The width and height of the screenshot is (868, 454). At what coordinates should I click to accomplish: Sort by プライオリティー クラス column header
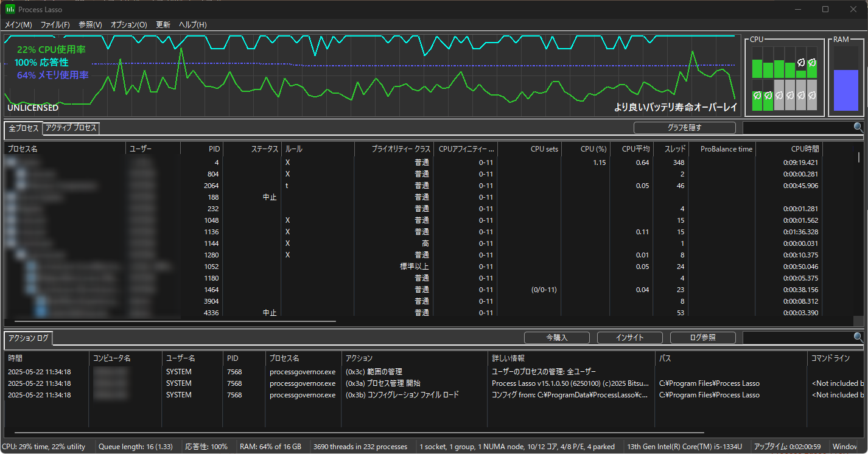click(x=394, y=148)
